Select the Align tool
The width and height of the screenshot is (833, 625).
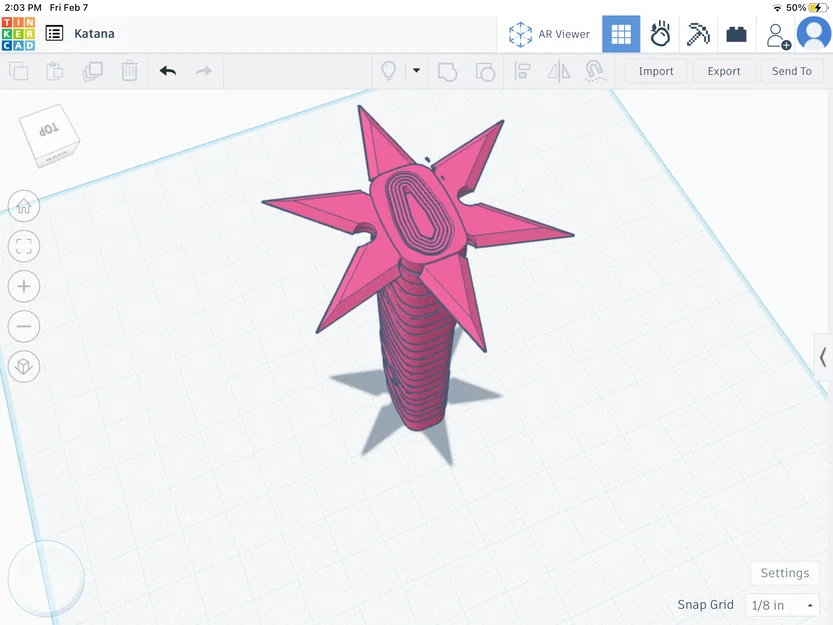coord(522,71)
